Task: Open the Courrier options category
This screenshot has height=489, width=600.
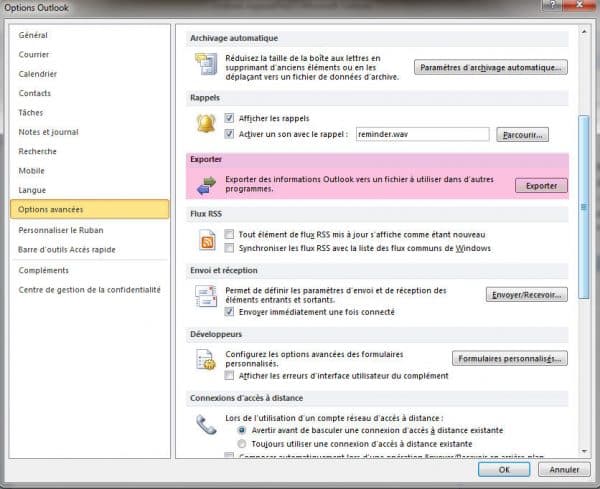Action: (34, 54)
